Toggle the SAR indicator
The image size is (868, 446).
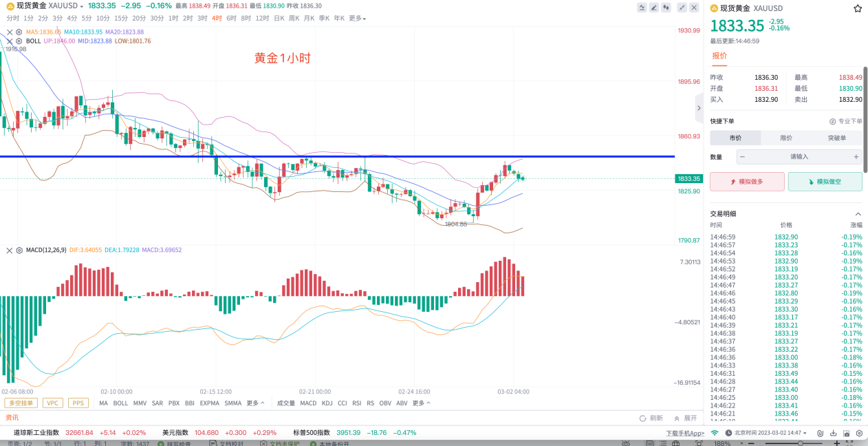[x=157, y=403]
